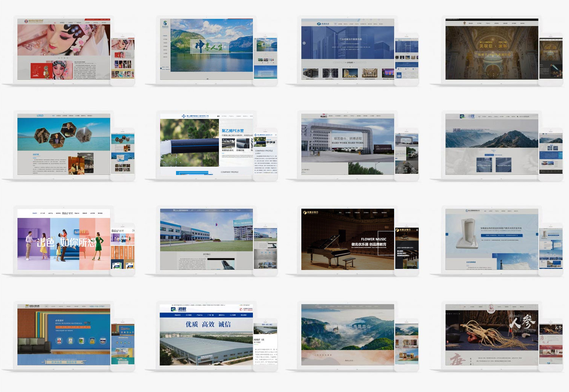
Task: Click the left carousel arrow on IT site
Action: [x=304, y=43]
